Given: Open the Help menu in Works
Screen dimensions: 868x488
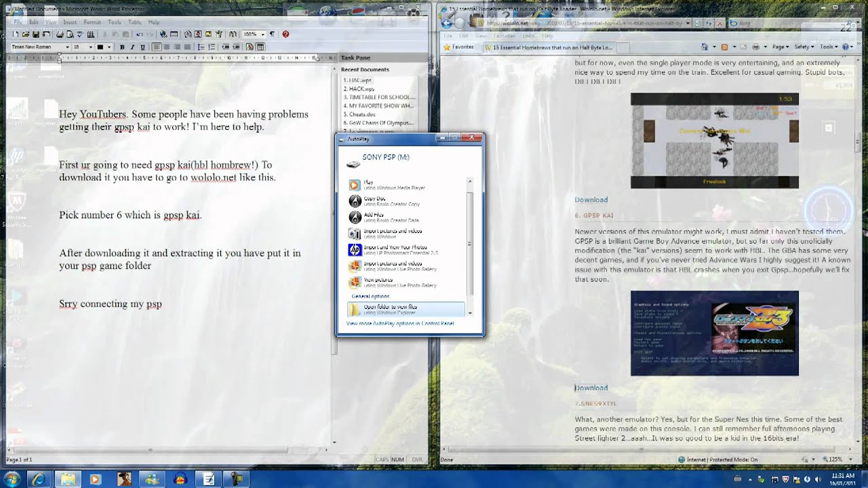Looking at the screenshot, I should click(154, 22).
